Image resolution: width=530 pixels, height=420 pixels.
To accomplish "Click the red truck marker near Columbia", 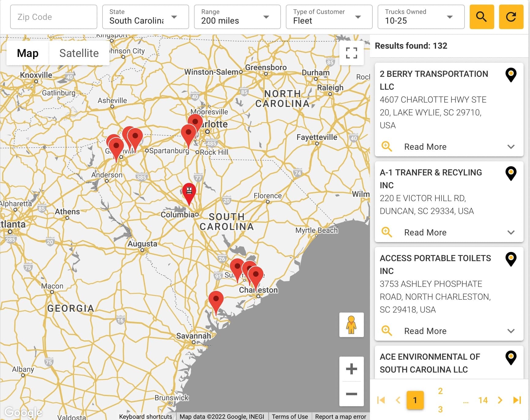I will (189, 192).
